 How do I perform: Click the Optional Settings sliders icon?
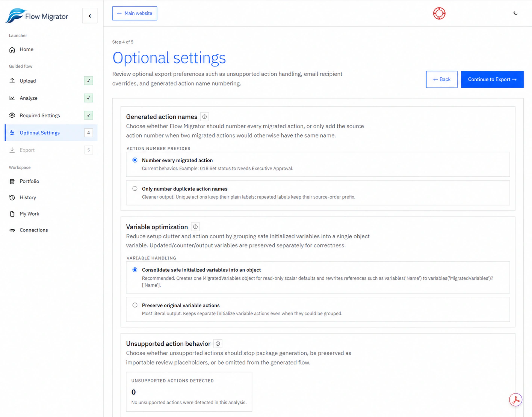tap(12, 132)
